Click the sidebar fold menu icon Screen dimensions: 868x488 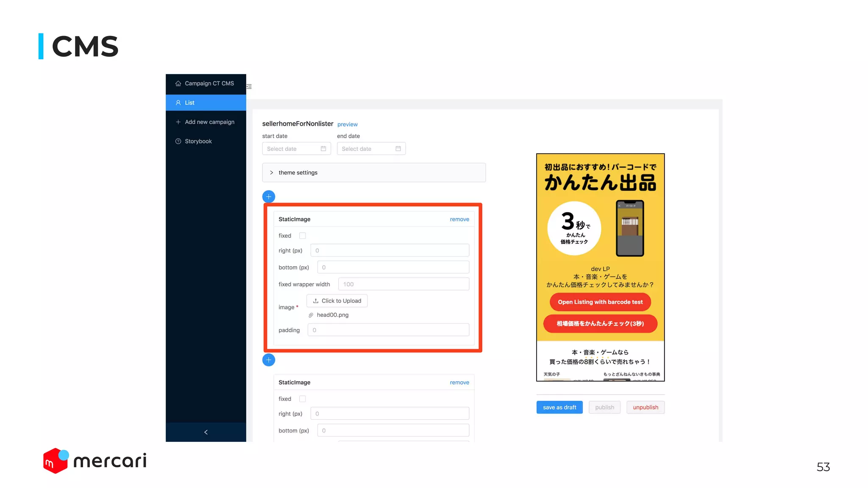pyautogui.click(x=249, y=86)
